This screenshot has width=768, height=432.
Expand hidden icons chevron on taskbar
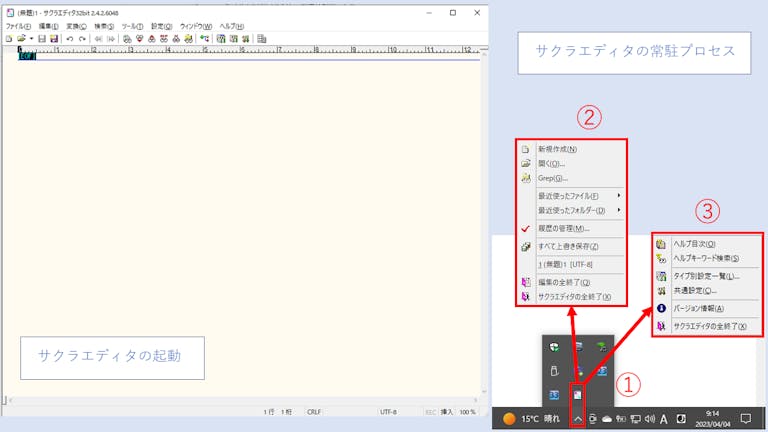click(x=578, y=419)
